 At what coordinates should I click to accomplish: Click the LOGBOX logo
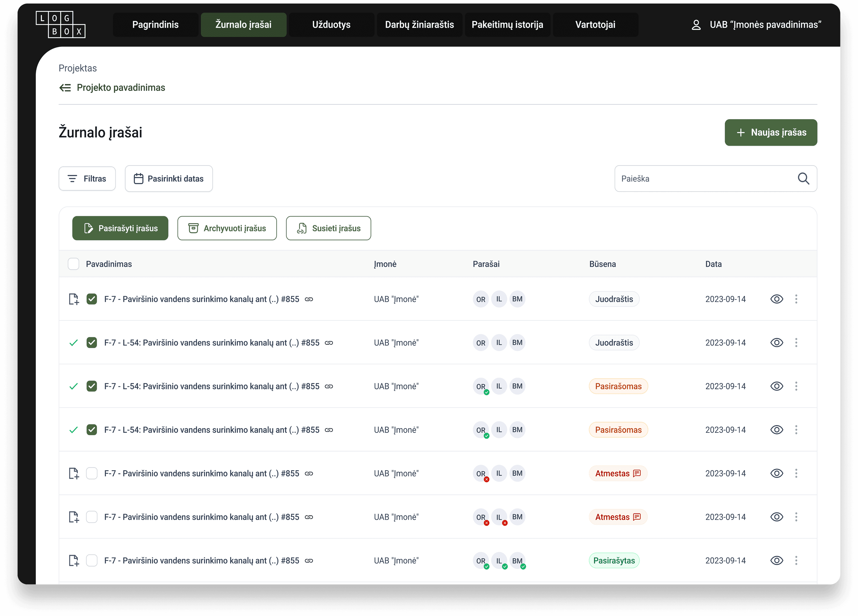(61, 25)
